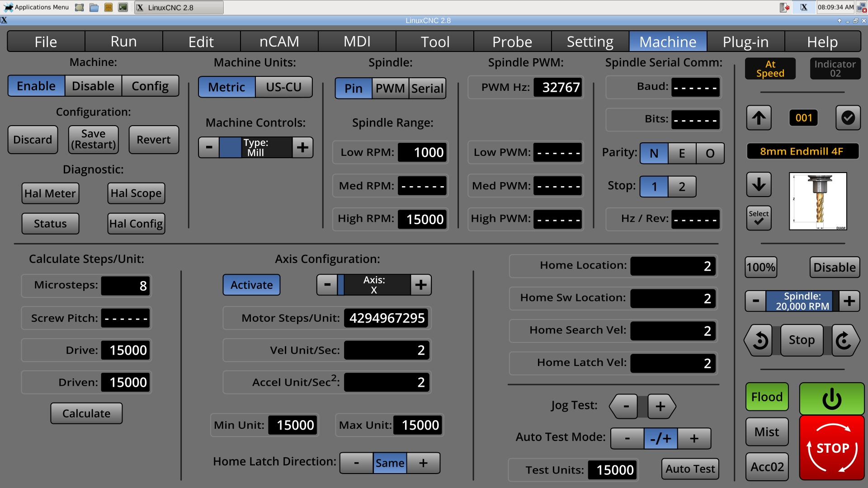Toggle Flood coolant

pyautogui.click(x=767, y=397)
